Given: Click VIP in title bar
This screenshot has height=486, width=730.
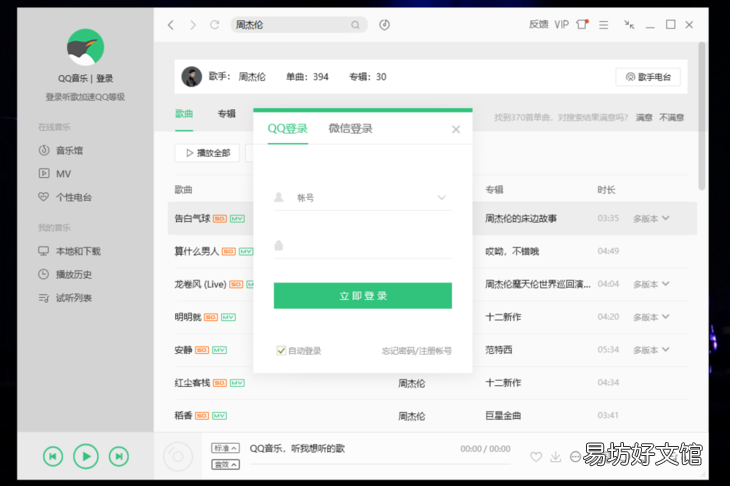Looking at the screenshot, I should click(561, 24).
